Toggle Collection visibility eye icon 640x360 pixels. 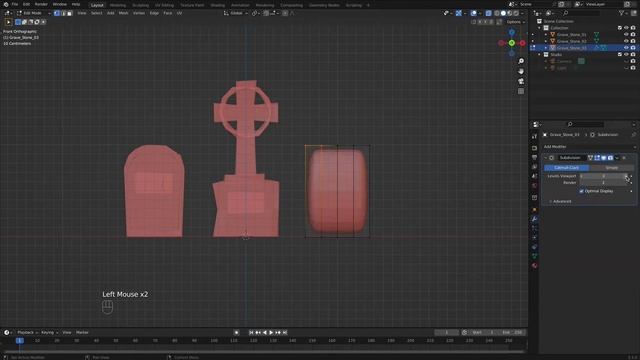pos(626,28)
